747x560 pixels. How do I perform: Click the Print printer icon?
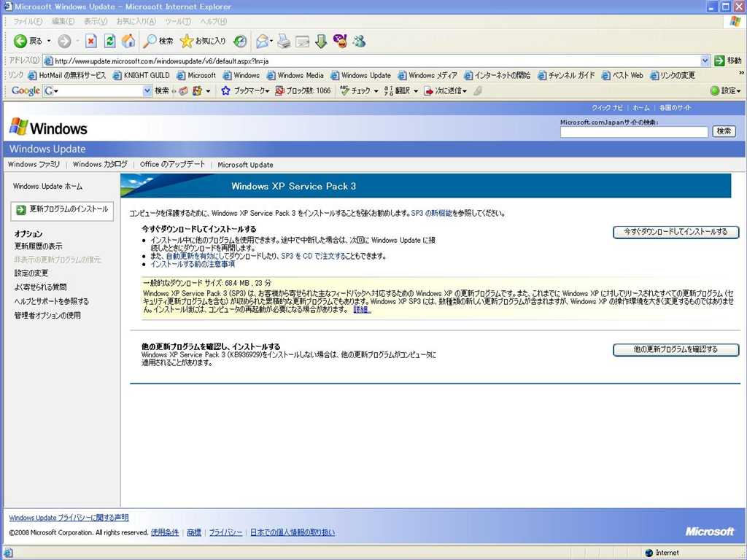tap(284, 42)
